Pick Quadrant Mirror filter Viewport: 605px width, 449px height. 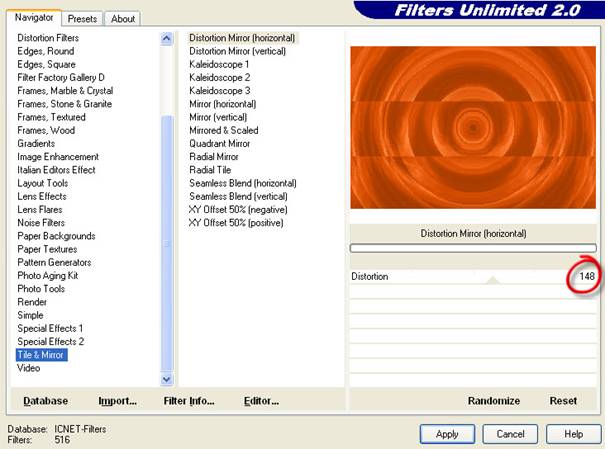pyautogui.click(x=220, y=143)
